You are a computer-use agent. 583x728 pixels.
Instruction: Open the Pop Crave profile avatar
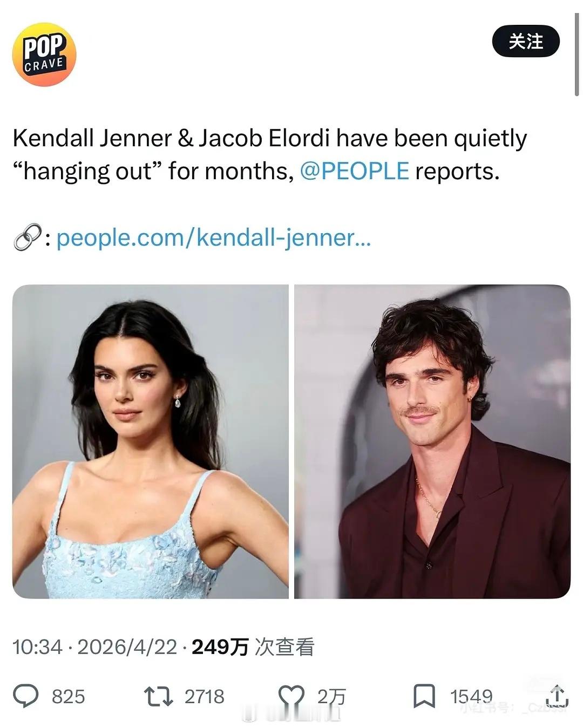coord(44,55)
